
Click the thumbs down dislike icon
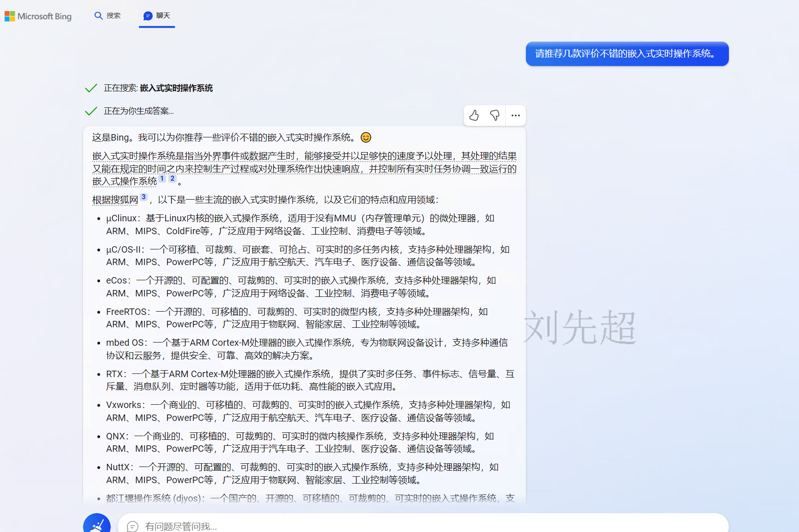tap(495, 115)
